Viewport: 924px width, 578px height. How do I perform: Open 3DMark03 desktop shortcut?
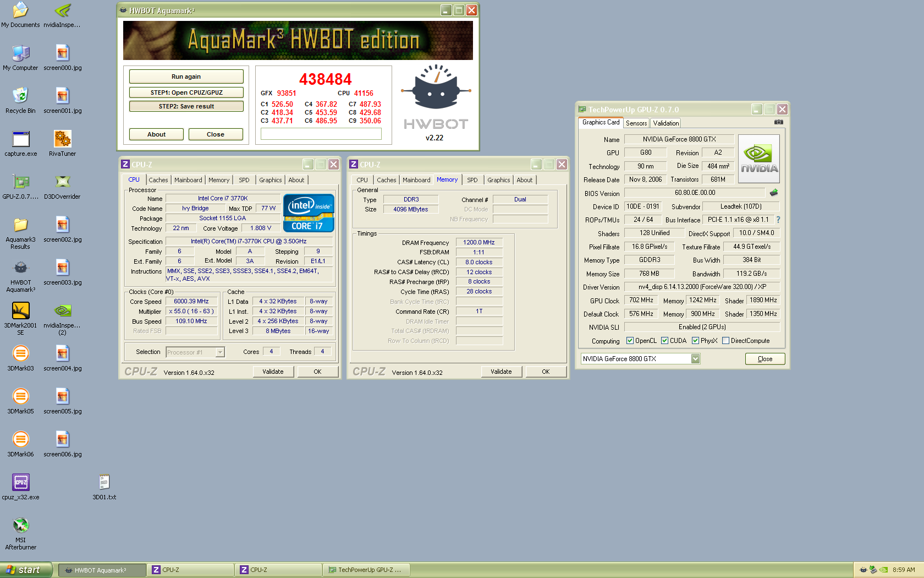click(20, 358)
